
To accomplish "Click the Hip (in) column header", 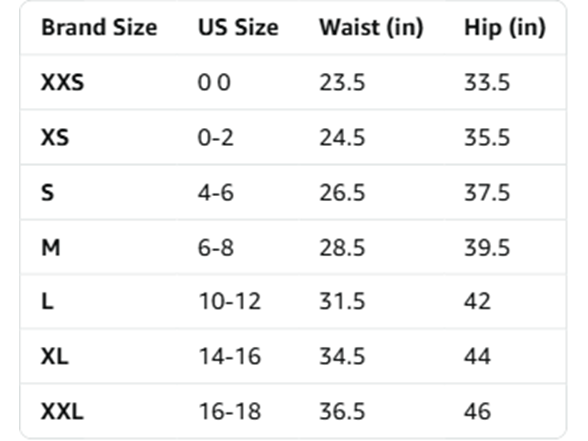I will (x=505, y=28).
